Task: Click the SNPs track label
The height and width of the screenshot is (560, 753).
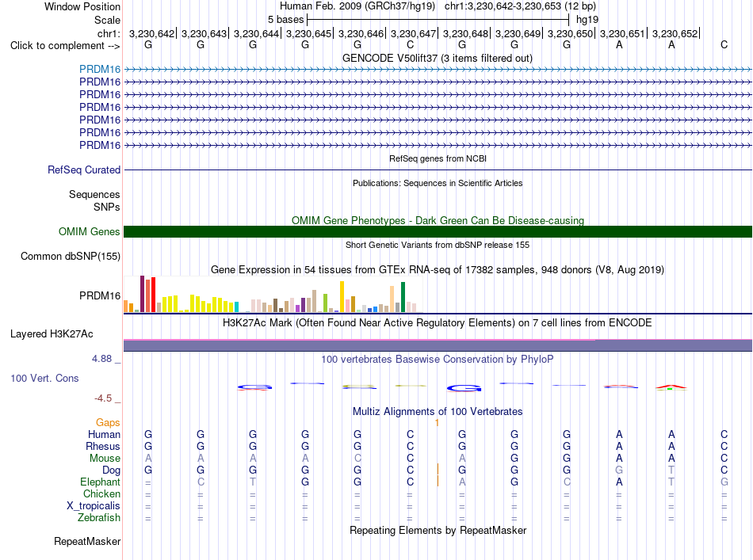Action: [x=107, y=207]
